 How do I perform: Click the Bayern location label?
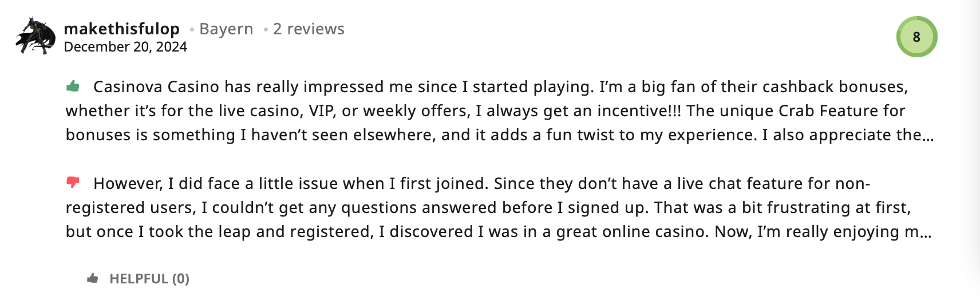(x=226, y=29)
